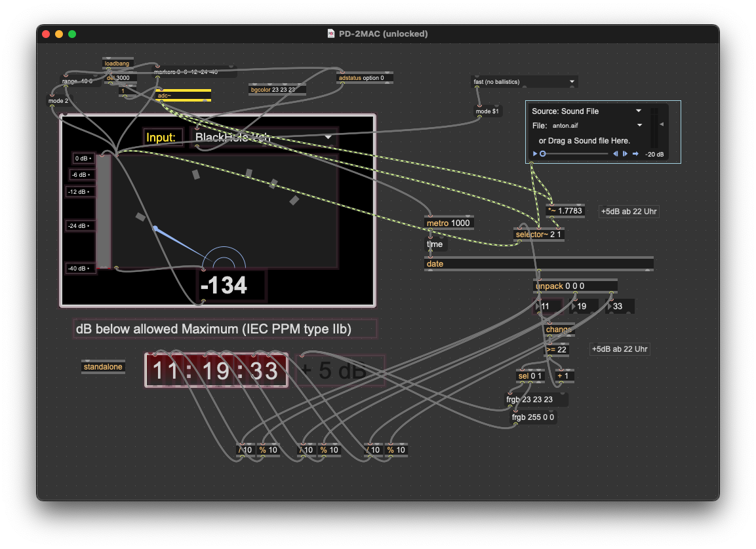Toggle the loop arrow in the sound player
Screen dimensions: 756x549
[635, 154]
